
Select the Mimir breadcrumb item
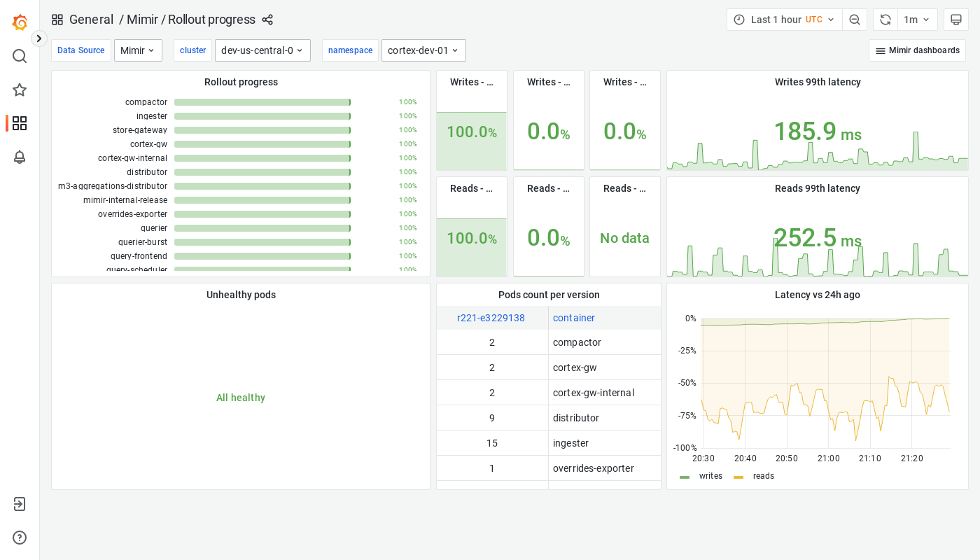coord(141,20)
